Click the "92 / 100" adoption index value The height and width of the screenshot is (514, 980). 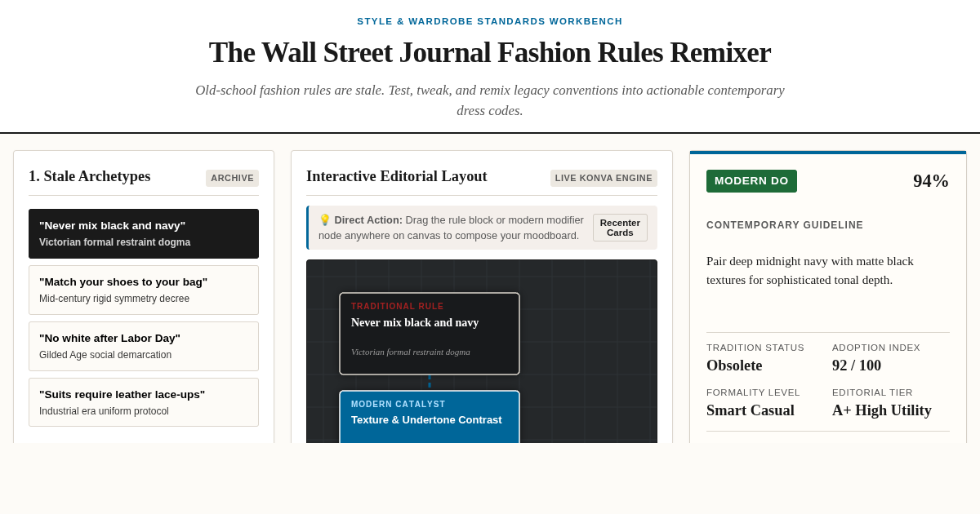857,366
